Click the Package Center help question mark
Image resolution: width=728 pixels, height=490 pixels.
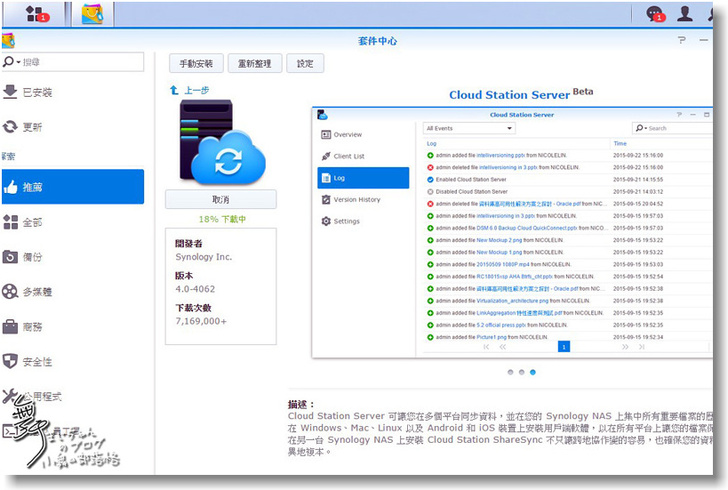click(682, 41)
